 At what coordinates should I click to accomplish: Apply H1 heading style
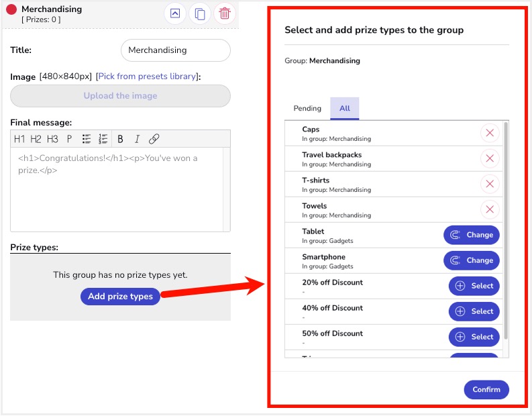click(x=19, y=139)
